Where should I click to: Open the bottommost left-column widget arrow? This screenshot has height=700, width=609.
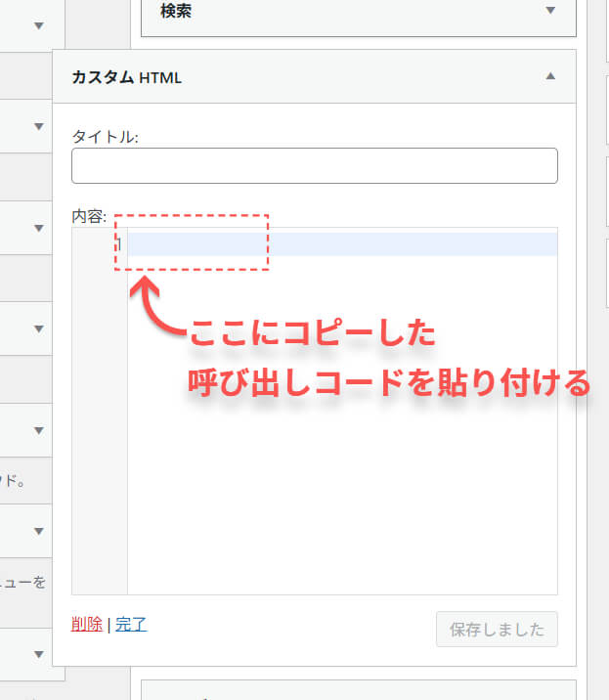(39, 653)
